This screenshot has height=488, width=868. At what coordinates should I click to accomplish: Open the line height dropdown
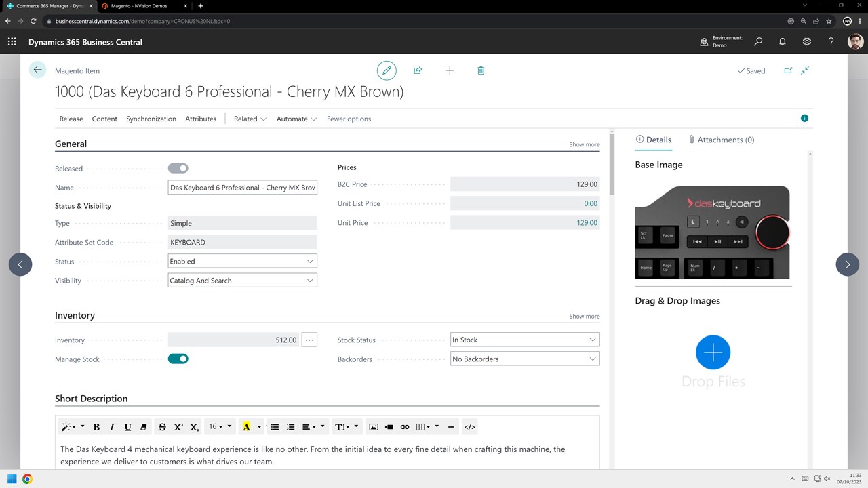point(347,427)
